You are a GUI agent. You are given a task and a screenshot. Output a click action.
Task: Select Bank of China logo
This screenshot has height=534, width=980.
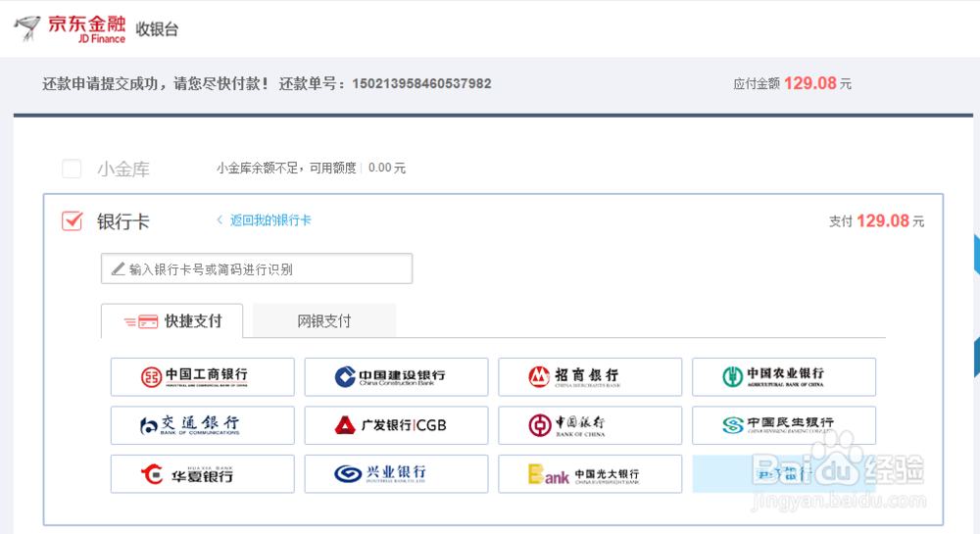(590, 425)
